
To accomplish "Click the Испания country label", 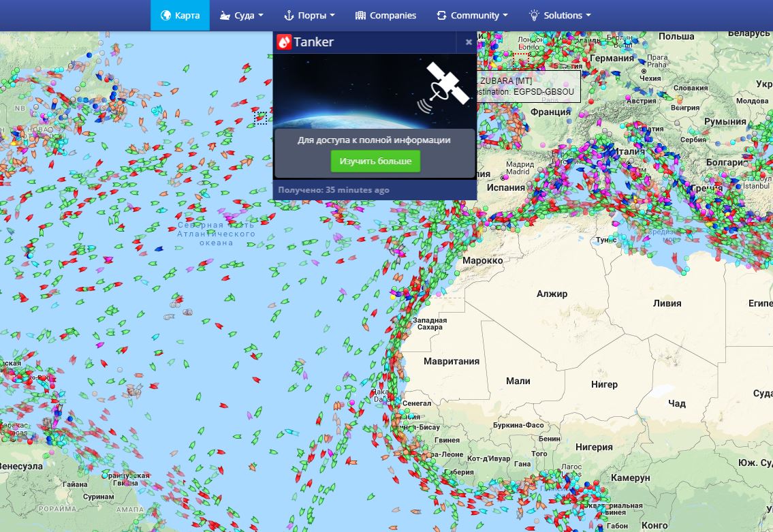I will pyautogui.click(x=506, y=187).
